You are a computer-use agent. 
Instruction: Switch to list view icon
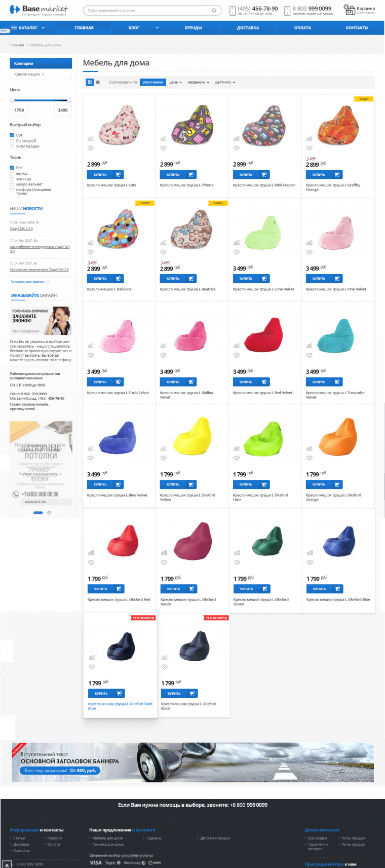[x=98, y=82]
